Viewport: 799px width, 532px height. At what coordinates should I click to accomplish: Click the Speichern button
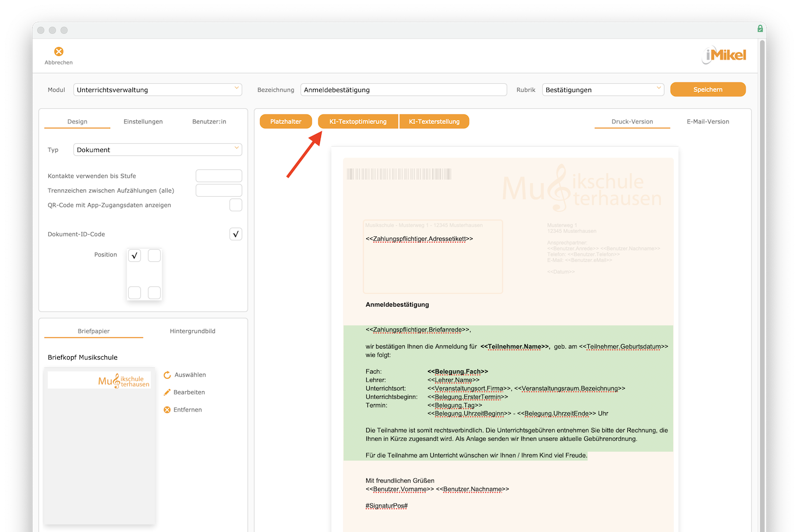pos(708,90)
